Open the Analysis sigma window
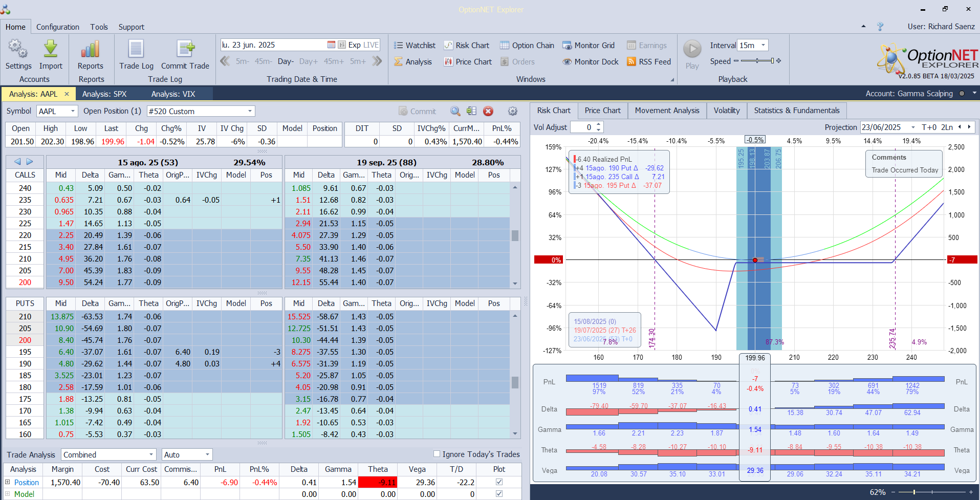 [x=413, y=62]
